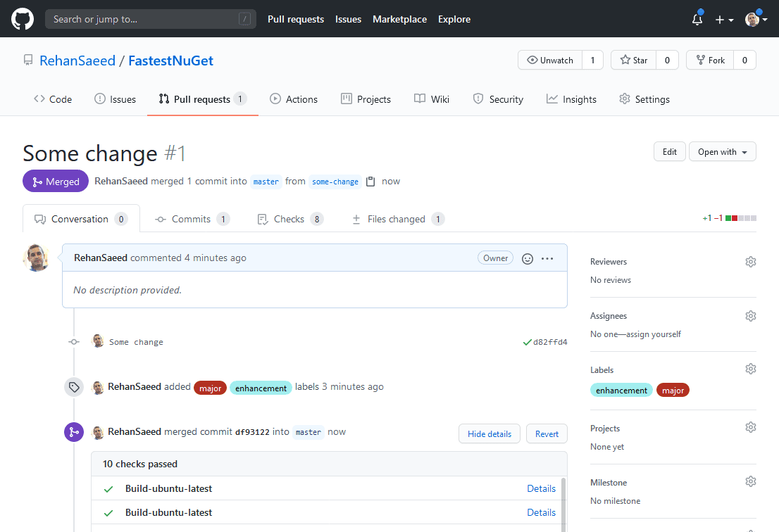Open Marketplace from the top navigation
Screen dimensions: 779x532
coord(399,19)
